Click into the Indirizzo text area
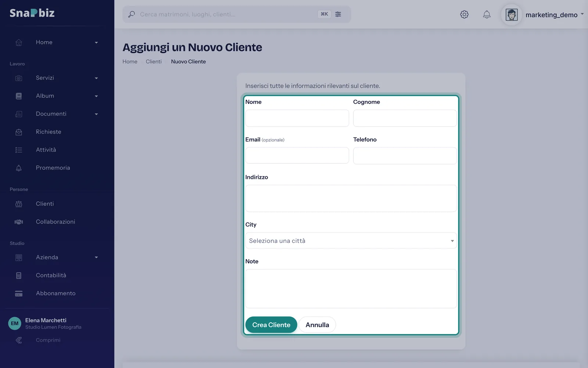 coord(351,198)
